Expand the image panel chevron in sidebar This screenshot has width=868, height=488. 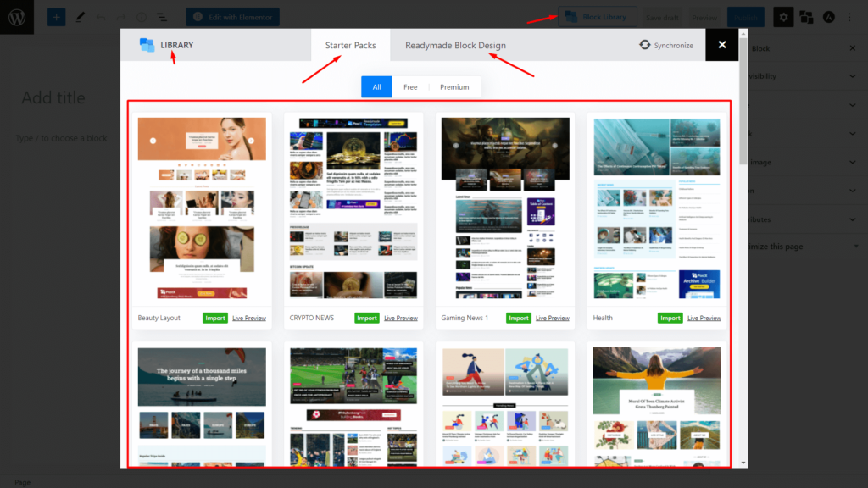pyautogui.click(x=853, y=162)
